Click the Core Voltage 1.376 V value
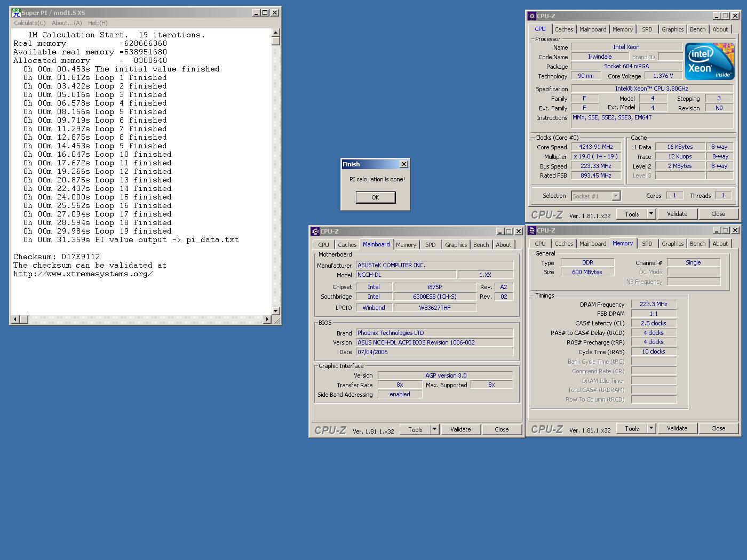This screenshot has height=560, width=747. pyautogui.click(x=663, y=76)
